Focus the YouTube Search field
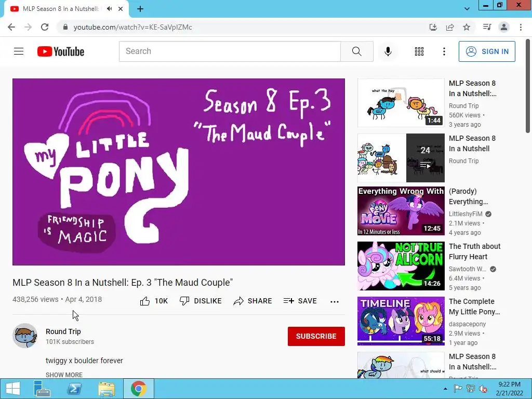 pyautogui.click(x=230, y=51)
